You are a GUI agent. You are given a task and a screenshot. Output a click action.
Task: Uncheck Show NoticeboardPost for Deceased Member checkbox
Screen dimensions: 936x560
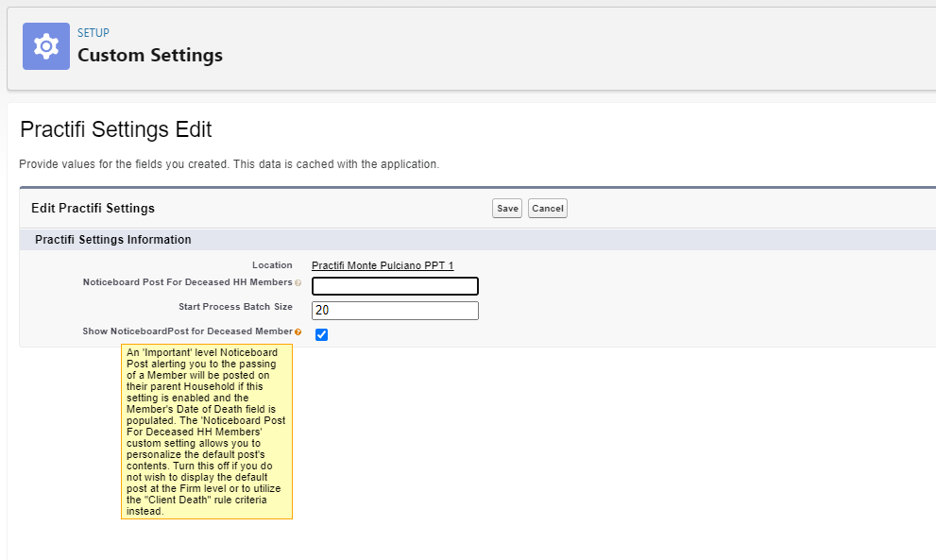[x=322, y=335]
